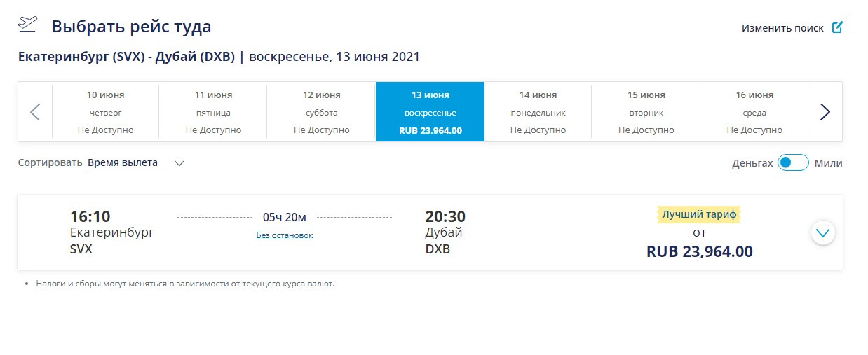The image size is (868, 355).
Task: Click the sort dropdown chevron arrow
Action: (179, 163)
